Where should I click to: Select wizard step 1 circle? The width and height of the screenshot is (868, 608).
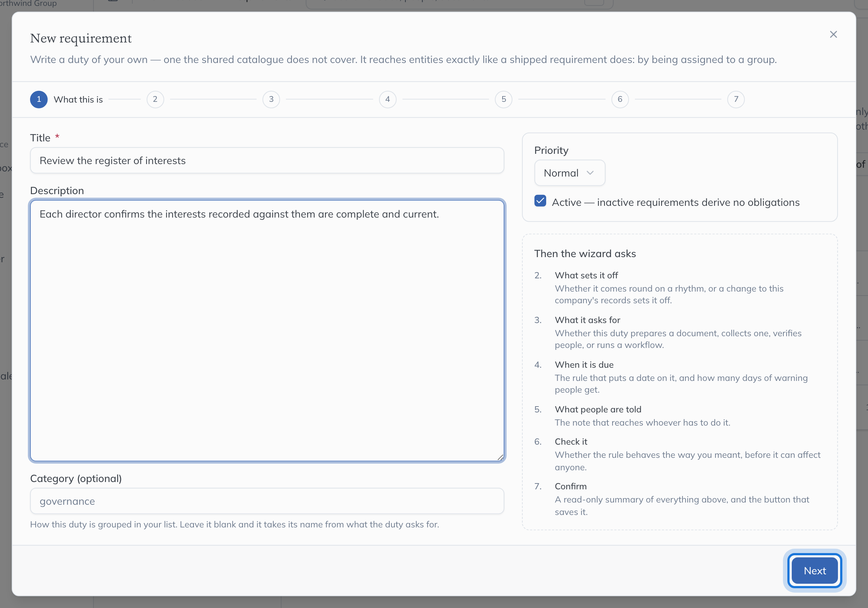click(39, 99)
